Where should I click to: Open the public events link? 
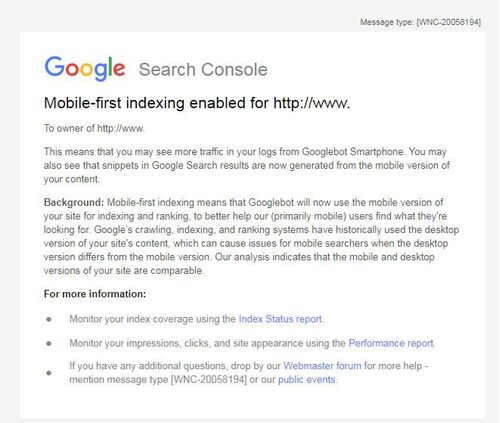pyautogui.click(x=307, y=380)
